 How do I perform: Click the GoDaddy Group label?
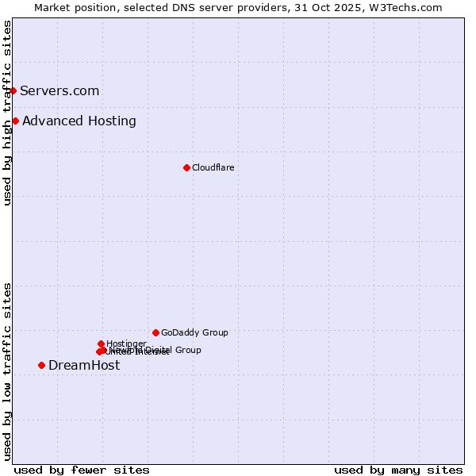[194, 332]
